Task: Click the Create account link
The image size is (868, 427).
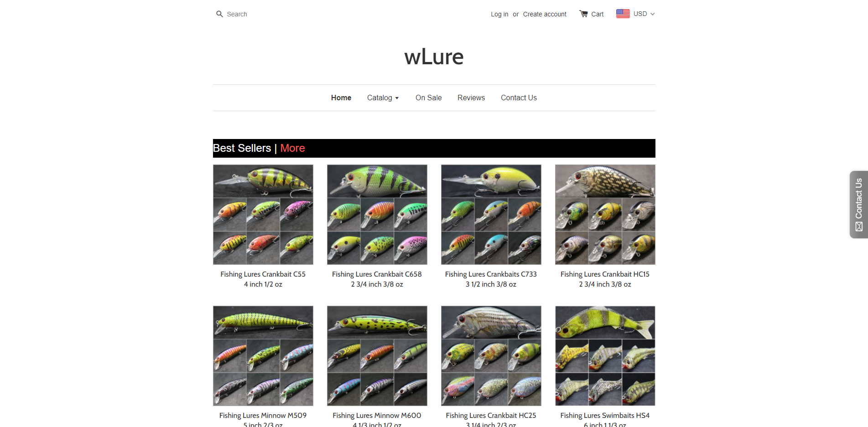Action: point(545,14)
